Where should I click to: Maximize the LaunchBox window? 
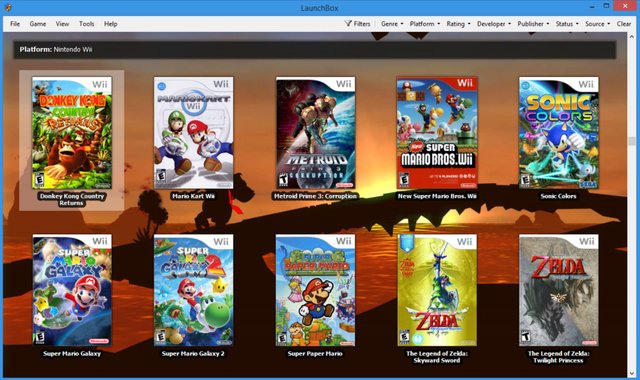point(606,6)
